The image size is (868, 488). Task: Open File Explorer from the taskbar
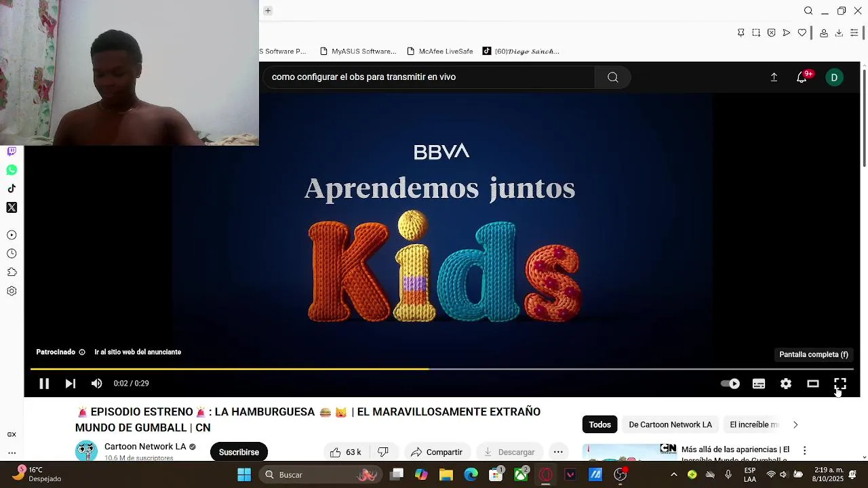tap(446, 474)
